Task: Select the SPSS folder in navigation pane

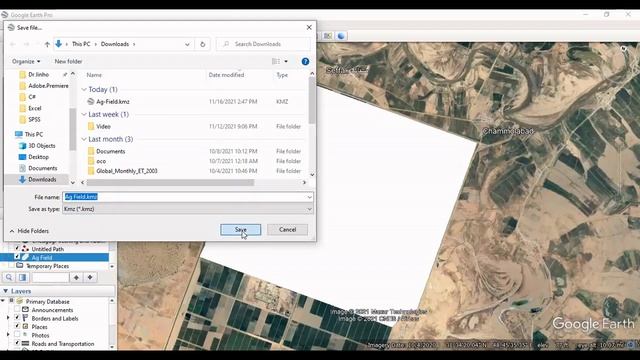Action: pos(30,120)
